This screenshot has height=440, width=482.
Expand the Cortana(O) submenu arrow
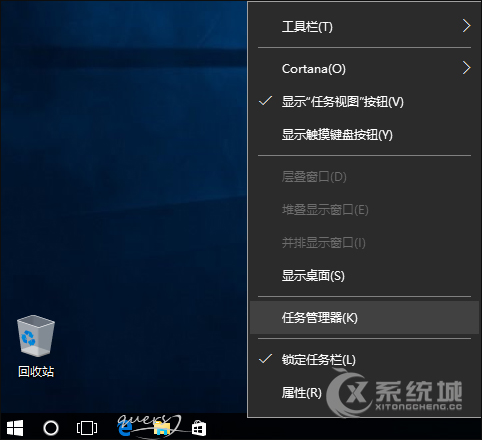[466, 68]
